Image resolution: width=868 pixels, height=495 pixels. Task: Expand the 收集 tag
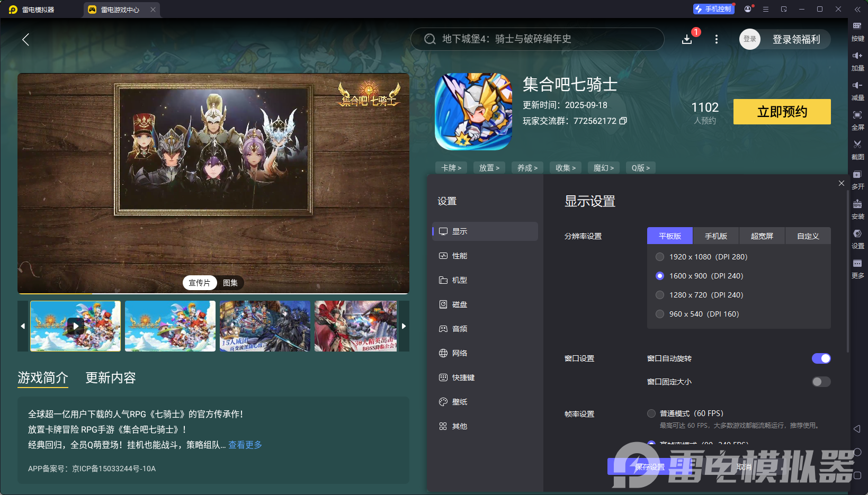tap(566, 168)
